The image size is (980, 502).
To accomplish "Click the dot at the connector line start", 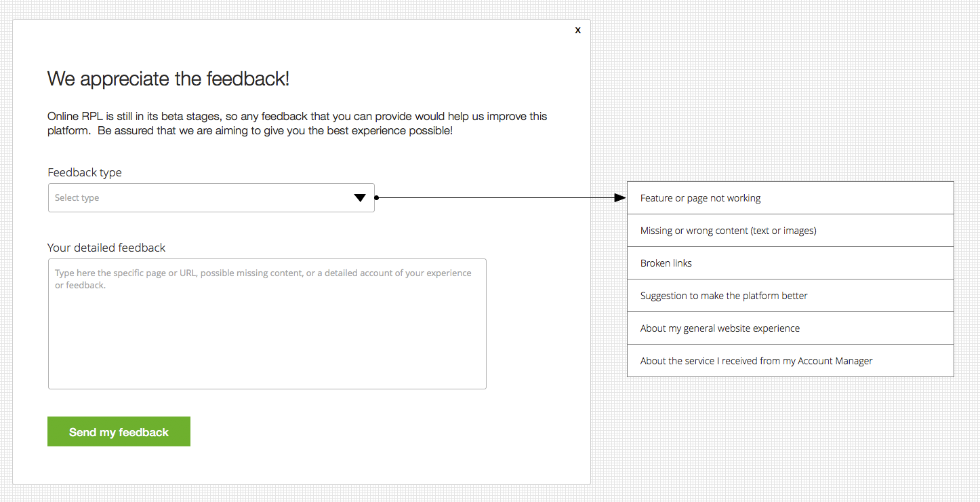I will (377, 198).
